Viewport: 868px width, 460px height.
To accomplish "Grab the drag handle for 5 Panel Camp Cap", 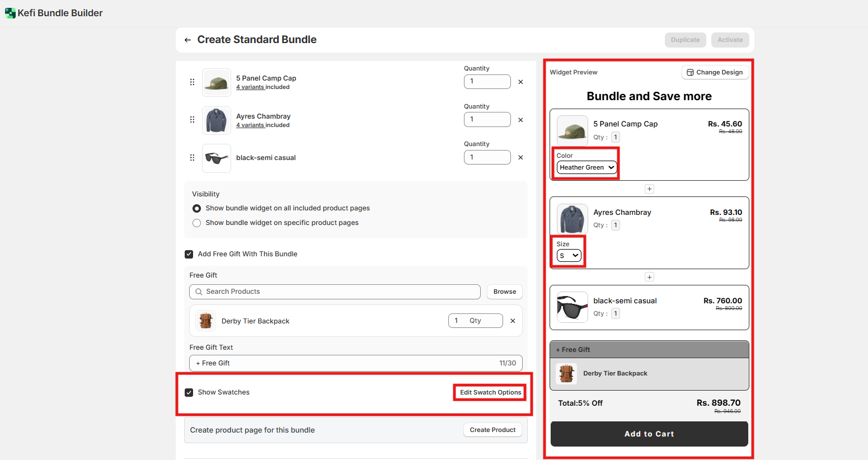I will coord(192,82).
